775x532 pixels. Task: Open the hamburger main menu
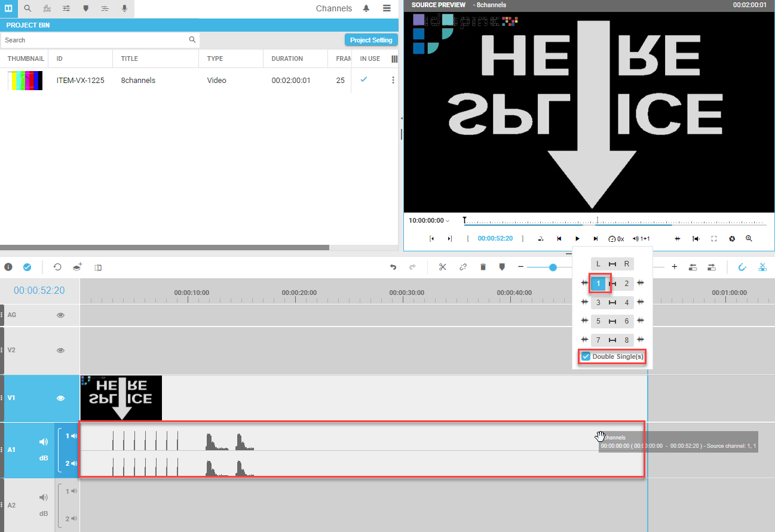pyautogui.click(x=387, y=8)
